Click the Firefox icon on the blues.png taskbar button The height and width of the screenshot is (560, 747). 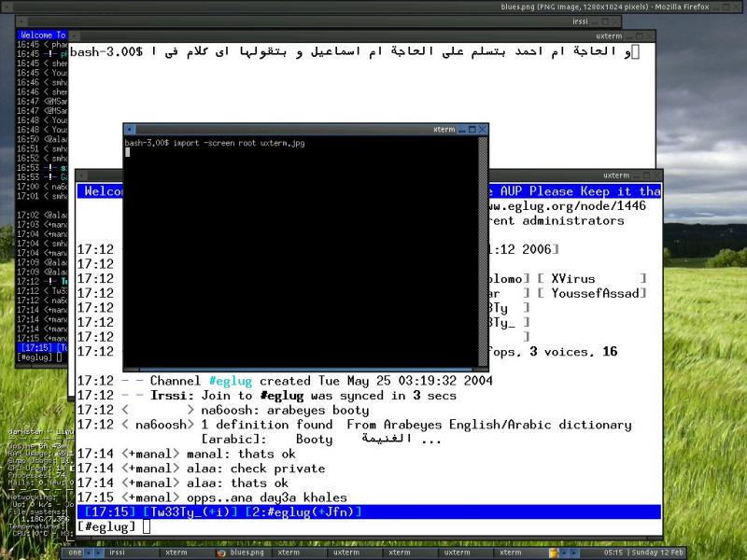(x=219, y=553)
